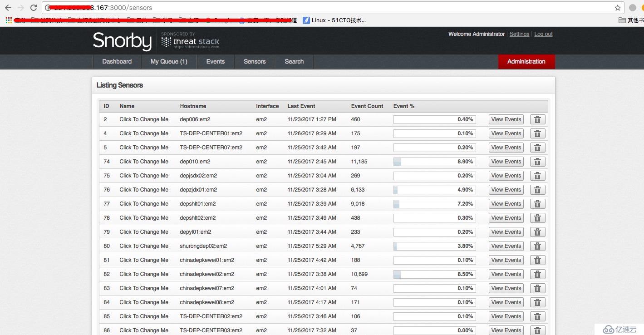Viewport: 644px width, 335px height.
Task: Open the Search tab
Action: (294, 62)
